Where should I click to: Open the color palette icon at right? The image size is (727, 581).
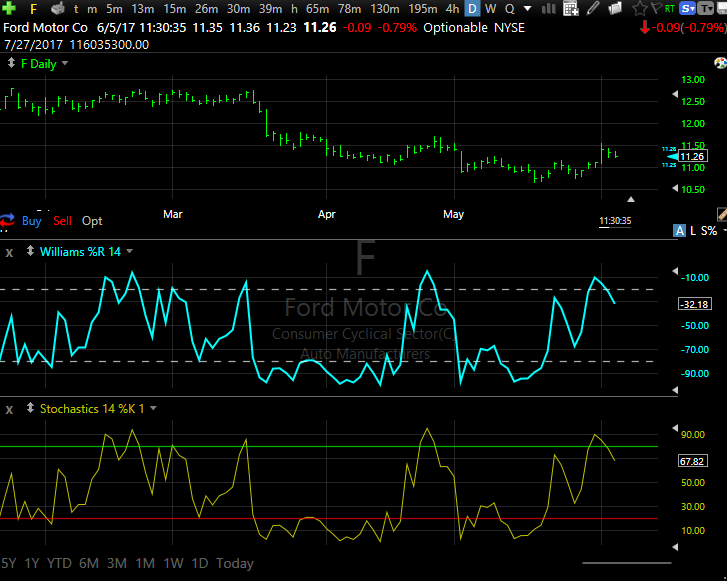tap(720, 63)
